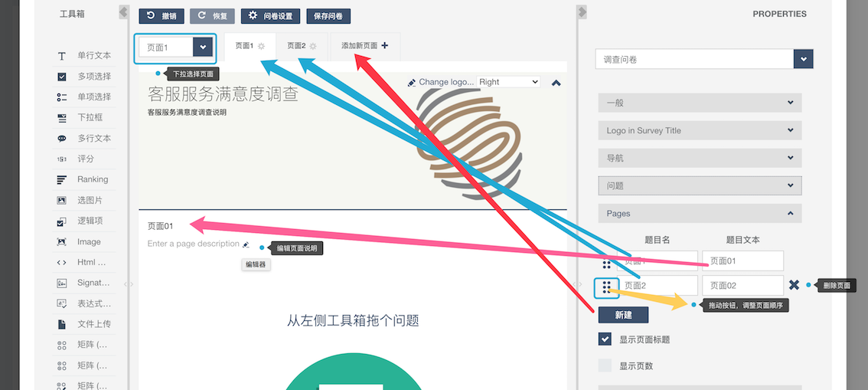Select the 文件上传 toolbox item
This screenshot has height=390, width=868.
[x=84, y=324]
